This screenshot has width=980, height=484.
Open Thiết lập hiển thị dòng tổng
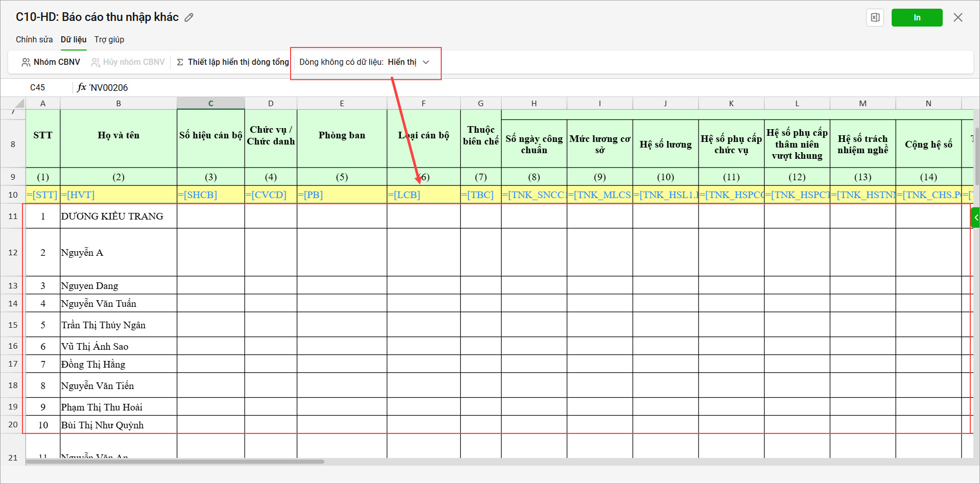233,62
